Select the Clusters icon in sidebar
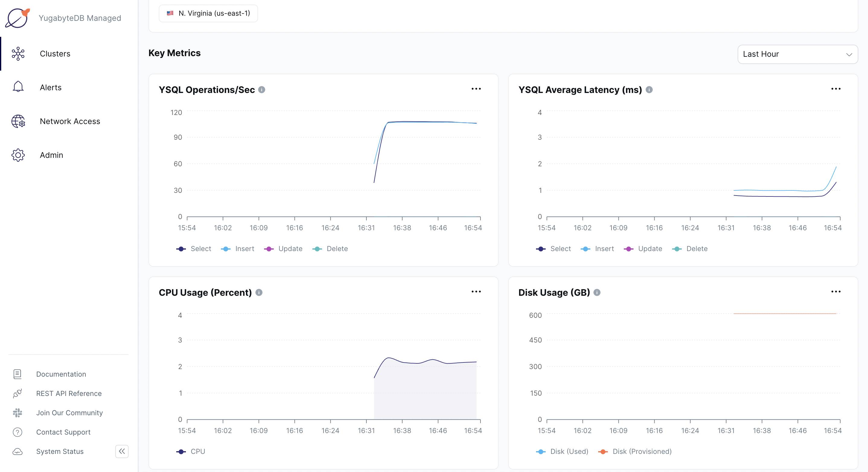Screen dimensions: 868x472 click(18, 53)
